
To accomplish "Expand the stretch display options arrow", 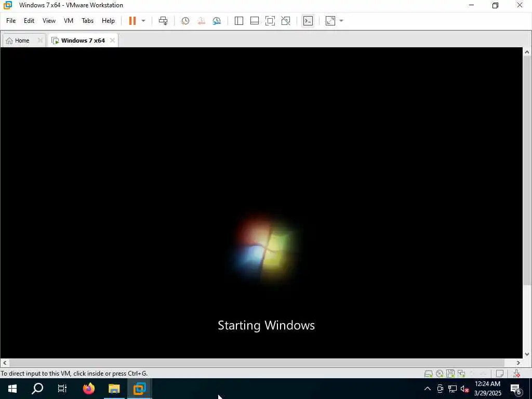I will [x=341, y=21].
